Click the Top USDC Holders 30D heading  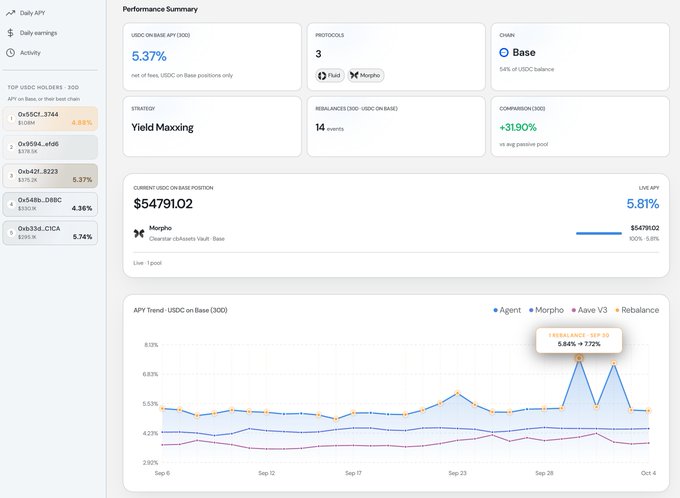click(x=43, y=87)
